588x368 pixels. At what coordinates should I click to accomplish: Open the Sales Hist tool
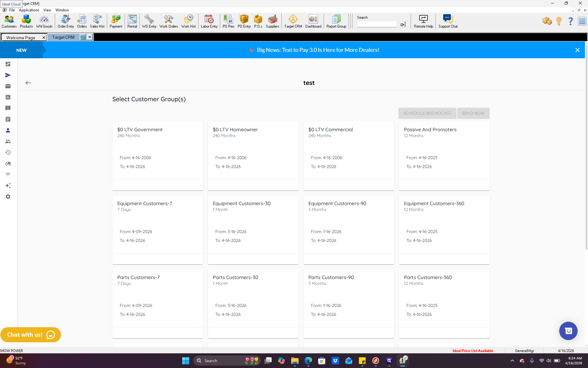point(97,21)
